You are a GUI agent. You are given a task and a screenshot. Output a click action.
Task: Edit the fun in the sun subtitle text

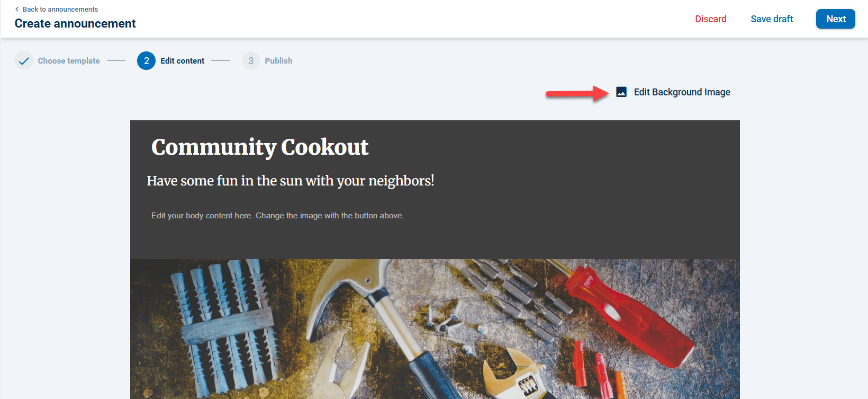291,181
